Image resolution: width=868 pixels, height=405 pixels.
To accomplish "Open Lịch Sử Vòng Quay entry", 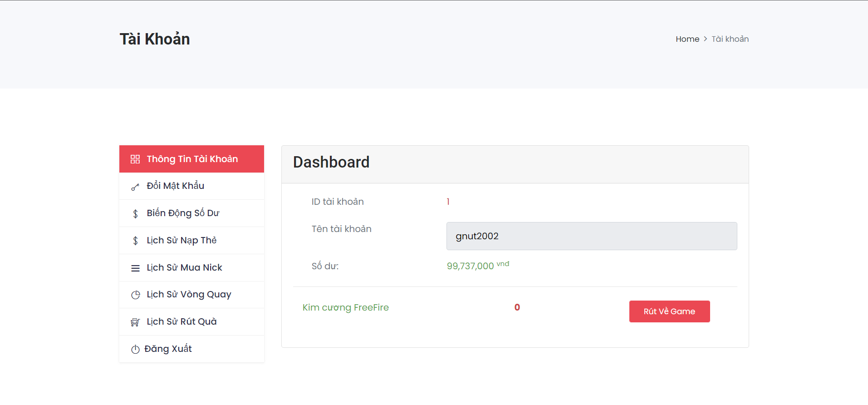I will [191, 295].
